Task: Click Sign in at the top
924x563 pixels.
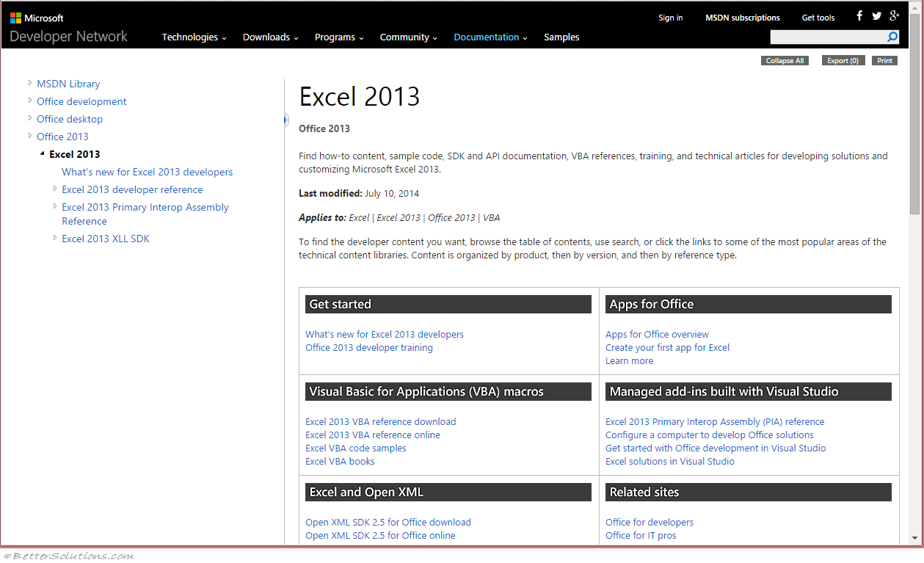Action: click(671, 18)
